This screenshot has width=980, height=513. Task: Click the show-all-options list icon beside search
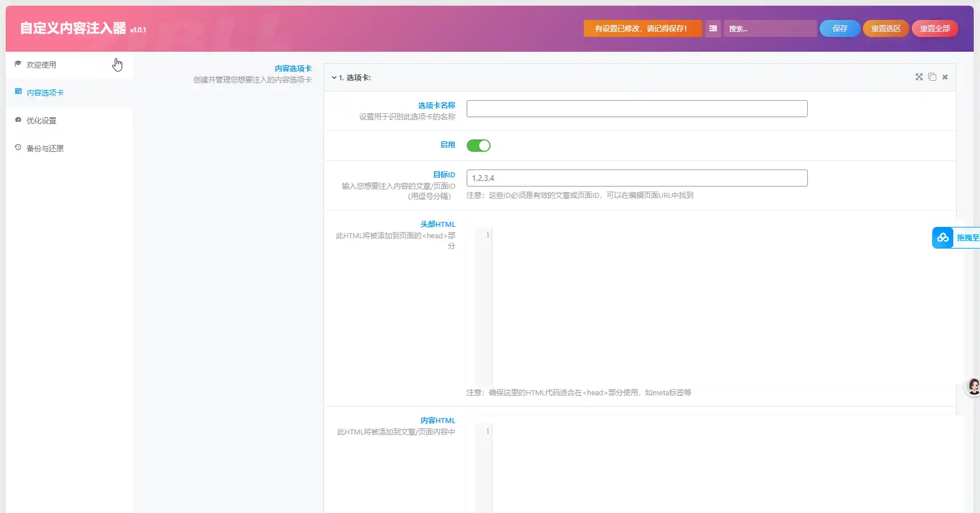713,28
